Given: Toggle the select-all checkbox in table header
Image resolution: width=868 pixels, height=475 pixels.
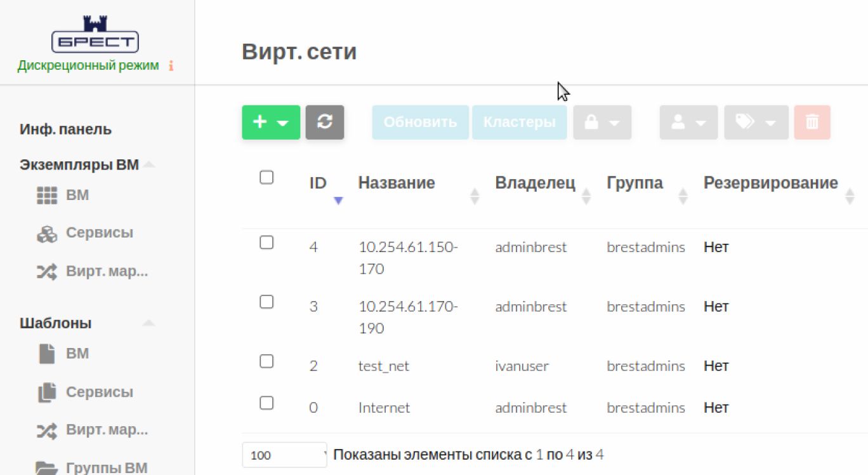Looking at the screenshot, I should (266, 178).
